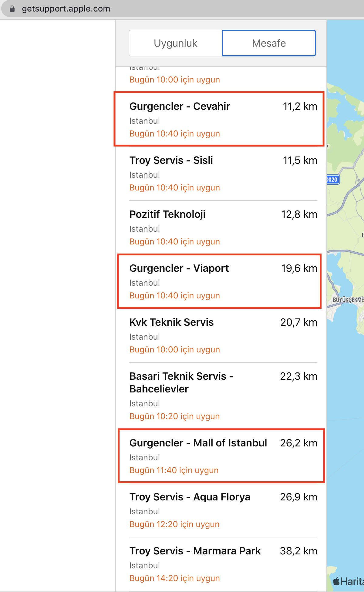364x592 pixels.
Task: Select the Mesafe sorting tab
Action: pyautogui.click(x=269, y=43)
